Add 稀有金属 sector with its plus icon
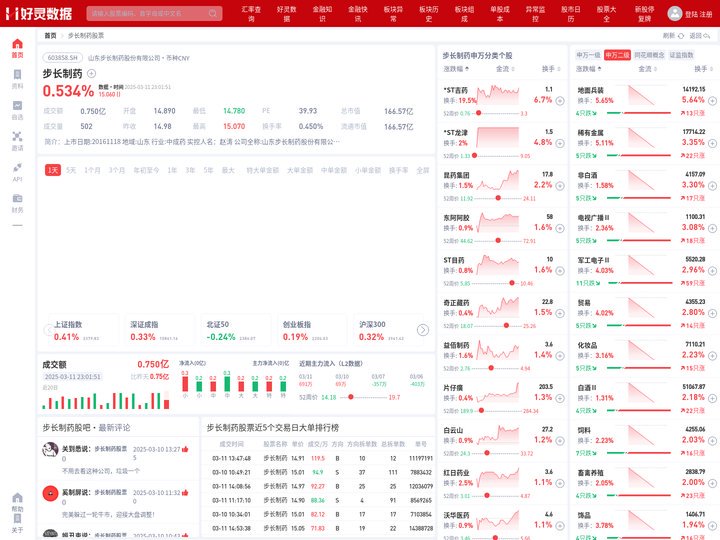Screen dimensions: 720x540 [712, 143]
